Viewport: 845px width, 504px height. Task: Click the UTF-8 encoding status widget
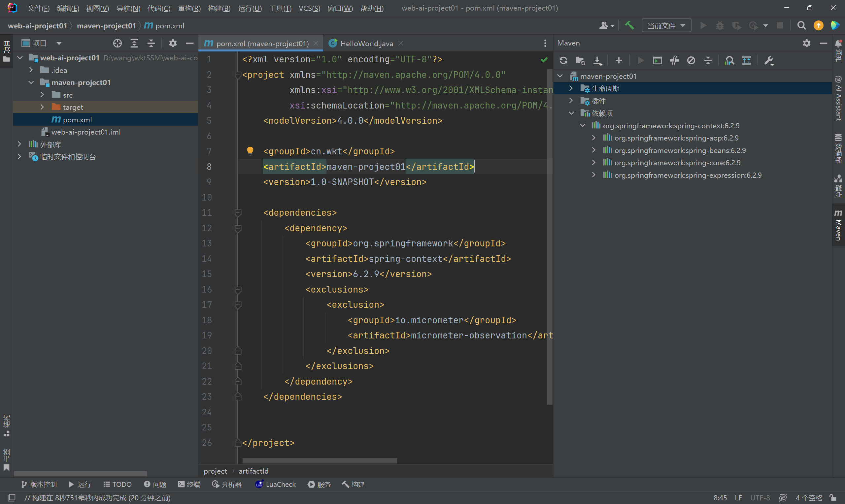pyautogui.click(x=760, y=497)
